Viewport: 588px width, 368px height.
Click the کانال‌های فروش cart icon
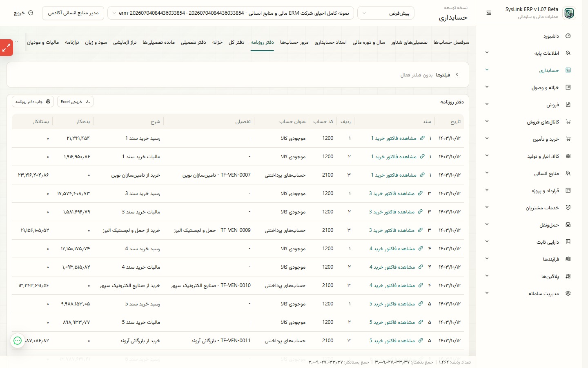tap(568, 122)
